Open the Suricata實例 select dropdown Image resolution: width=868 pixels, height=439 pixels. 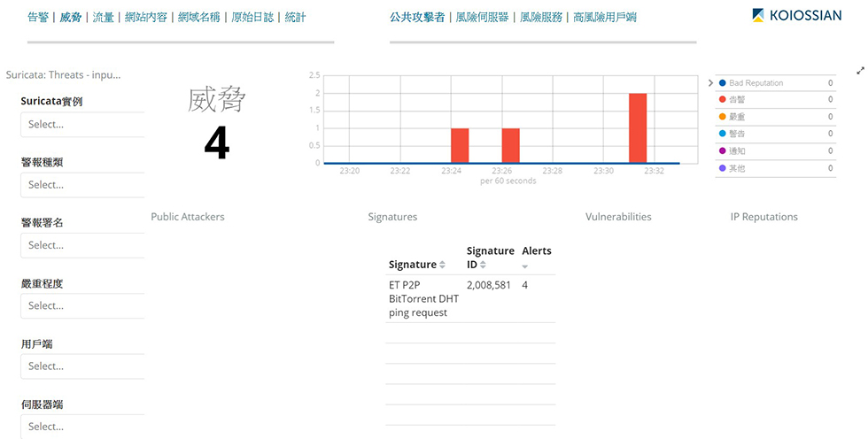(82, 125)
